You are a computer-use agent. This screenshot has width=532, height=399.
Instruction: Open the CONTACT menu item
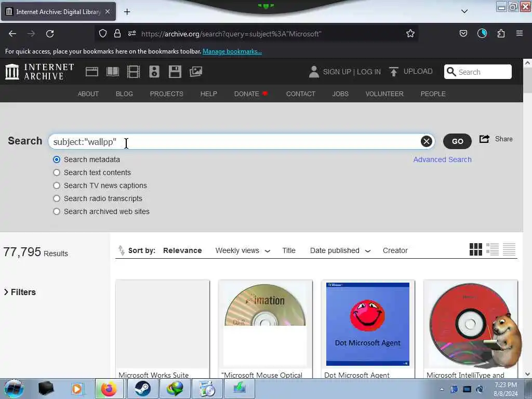click(301, 94)
